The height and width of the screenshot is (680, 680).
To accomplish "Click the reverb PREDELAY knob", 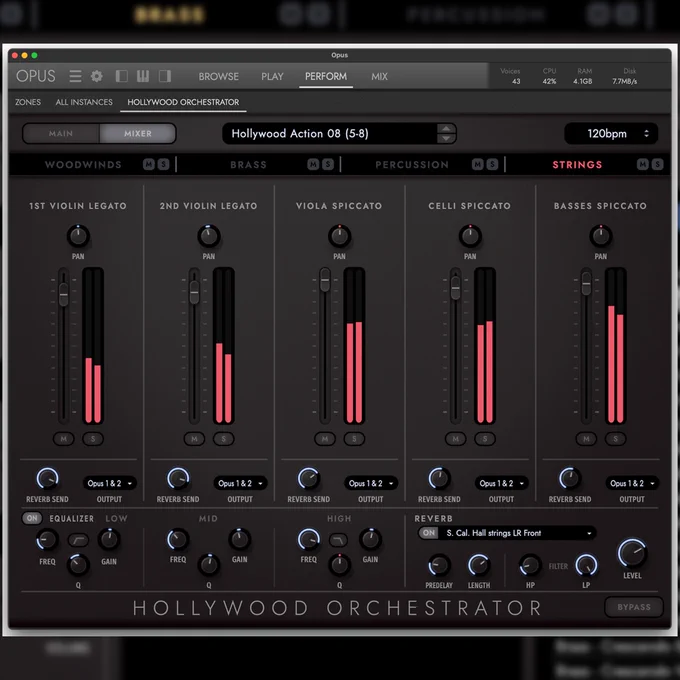I will pyautogui.click(x=439, y=565).
